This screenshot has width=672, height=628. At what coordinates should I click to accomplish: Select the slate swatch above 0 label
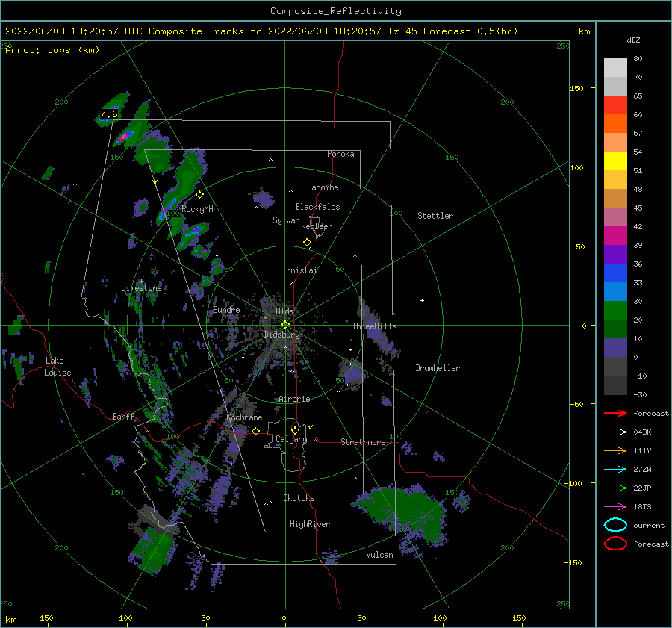[x=615, y=348]
